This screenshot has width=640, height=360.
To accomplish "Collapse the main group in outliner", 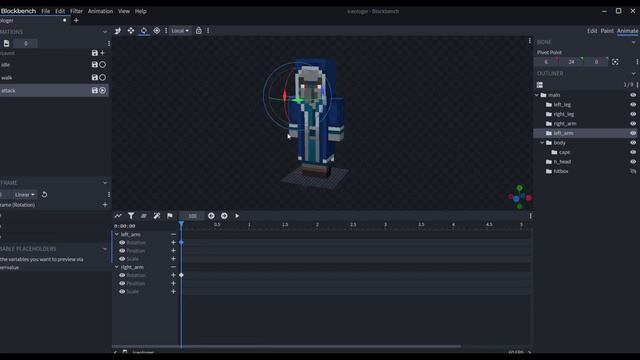I will pyautogui.click(x=537, y=95).
